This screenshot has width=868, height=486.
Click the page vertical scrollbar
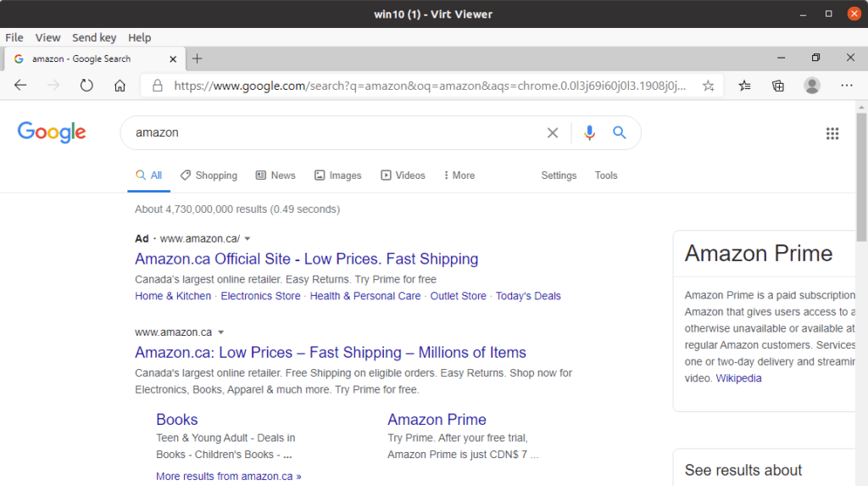coord(861,177)
